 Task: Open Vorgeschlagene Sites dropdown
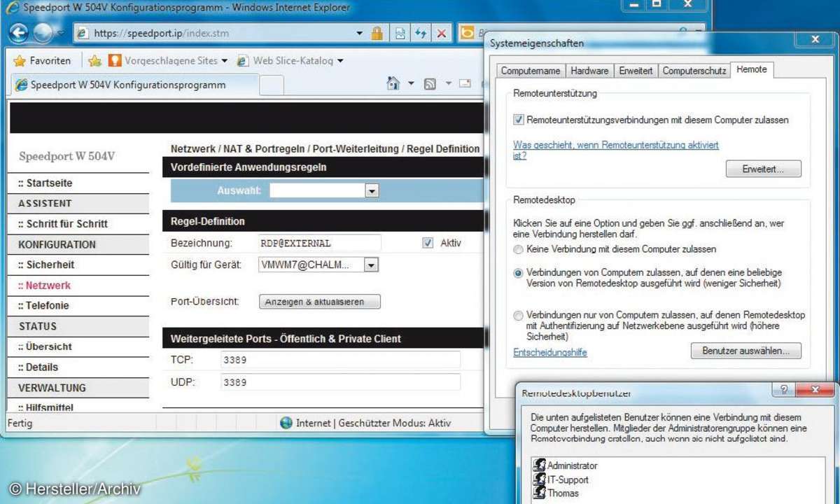pyautogui.click(x=168, y=61)
